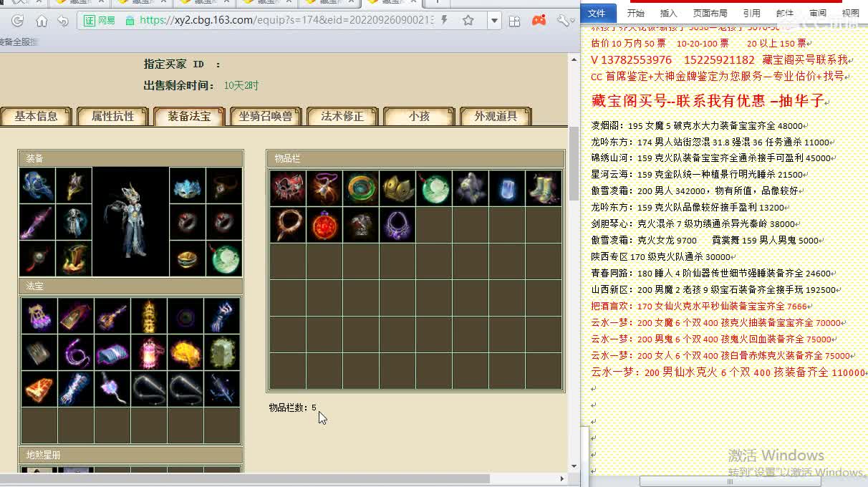The width and height of the screenshot is (868, 487).
Task: Reload the page with the browser refresh icon
Action: (x=18, y=21)
